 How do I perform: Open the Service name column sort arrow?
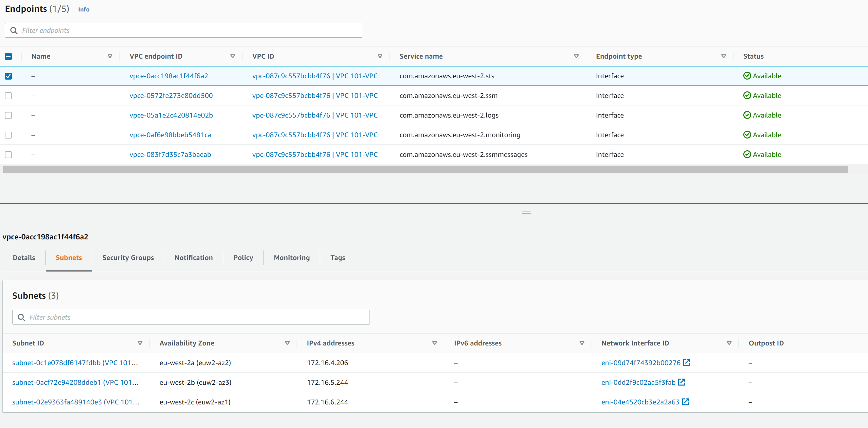tap(576, 56)
